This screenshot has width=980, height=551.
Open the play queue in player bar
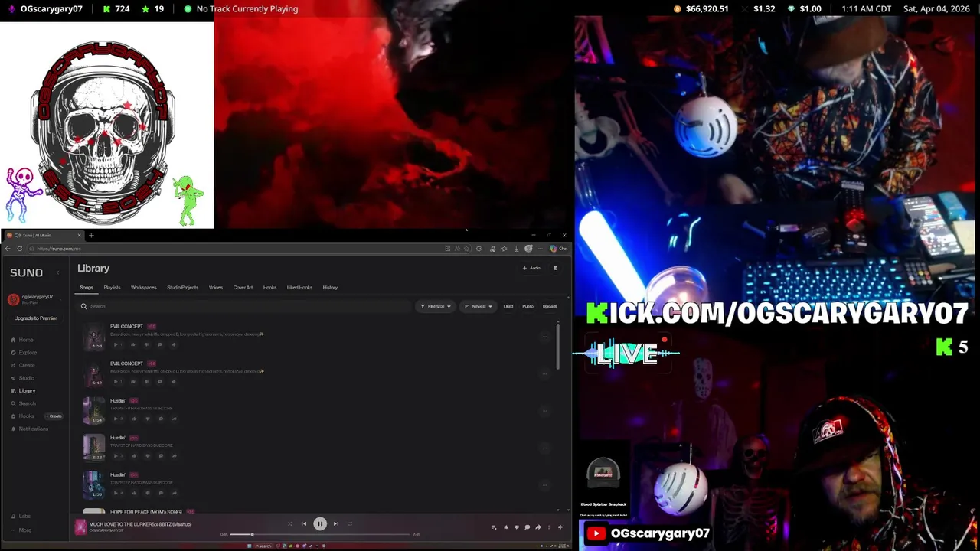(494, 527)
